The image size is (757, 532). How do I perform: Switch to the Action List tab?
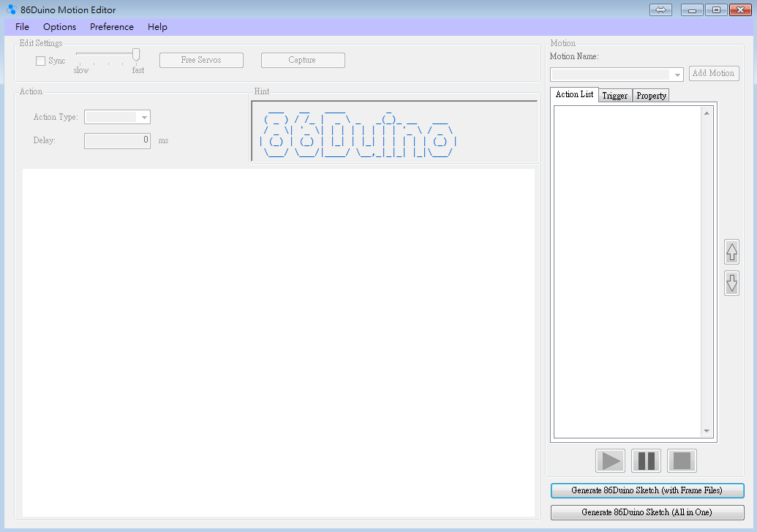click(574, 94)
